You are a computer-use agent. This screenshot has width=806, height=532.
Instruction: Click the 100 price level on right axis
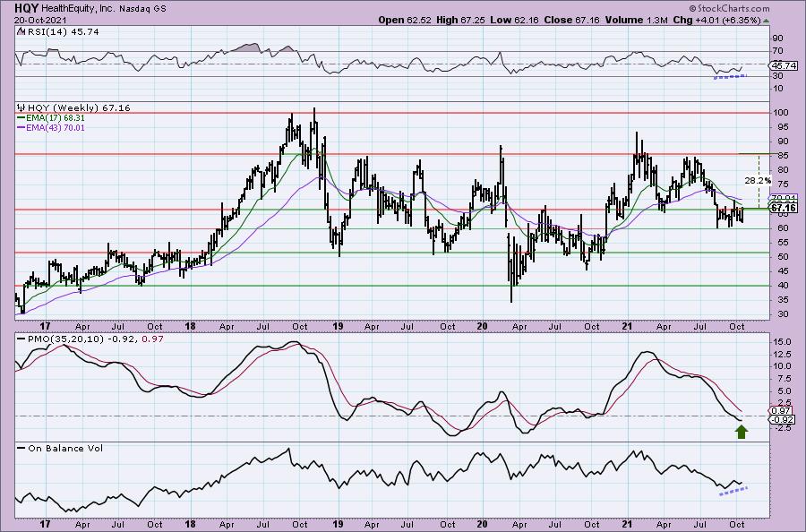[780, 113]
